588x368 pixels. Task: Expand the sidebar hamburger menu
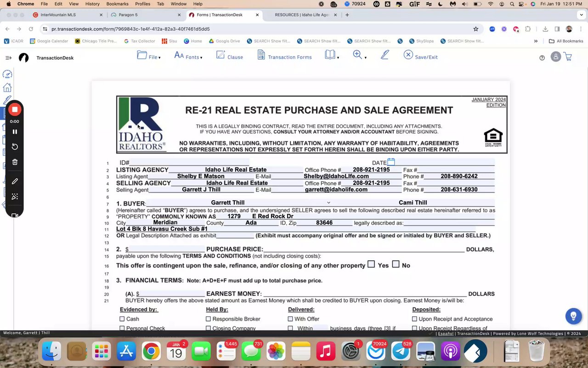coord(8,58)
